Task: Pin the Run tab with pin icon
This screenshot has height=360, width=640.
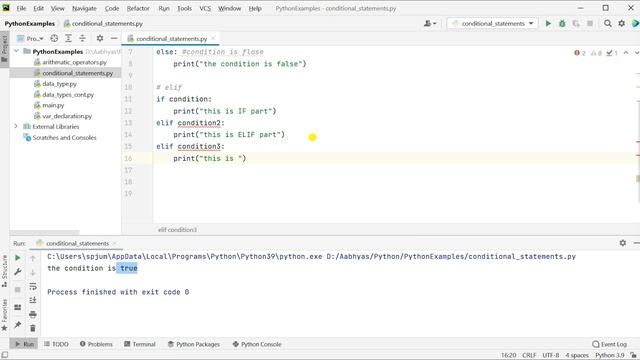Action: [18, 325]
